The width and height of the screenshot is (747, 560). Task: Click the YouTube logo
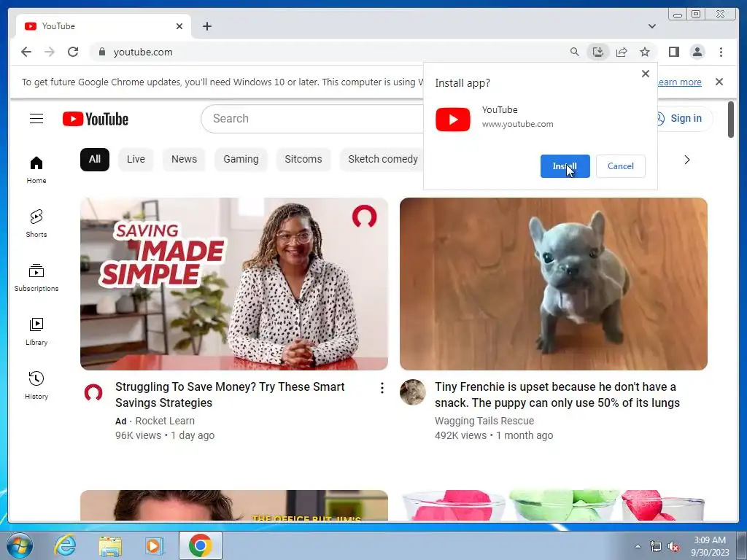96,119
